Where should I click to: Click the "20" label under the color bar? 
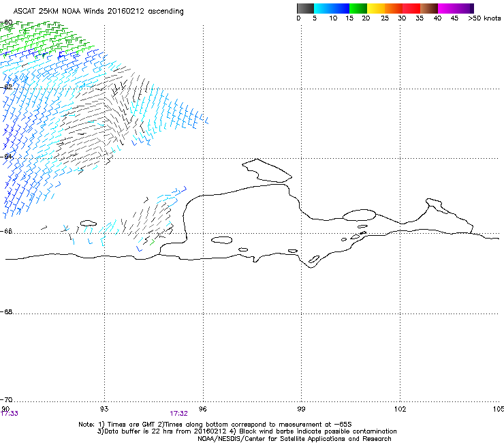(366, 18)
